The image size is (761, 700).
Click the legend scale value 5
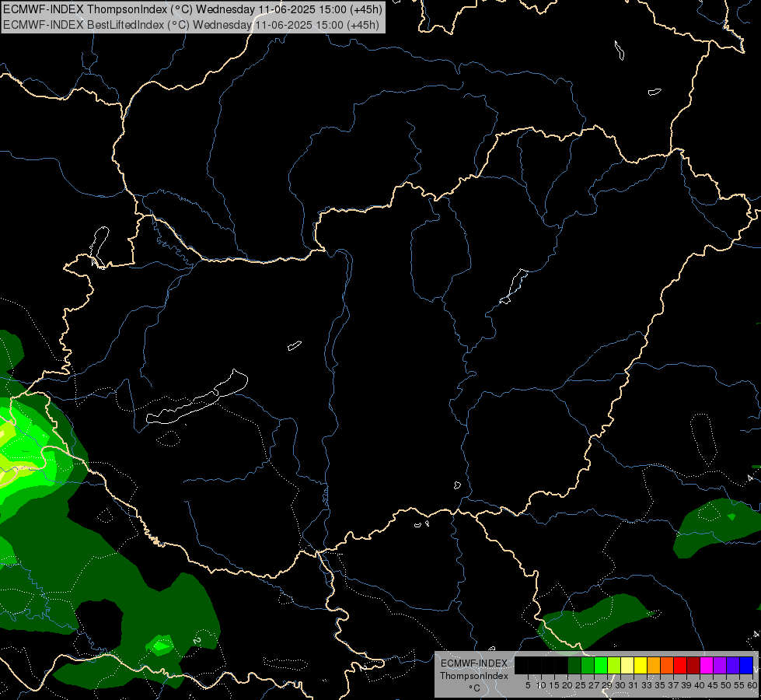[x=528, y=685]
